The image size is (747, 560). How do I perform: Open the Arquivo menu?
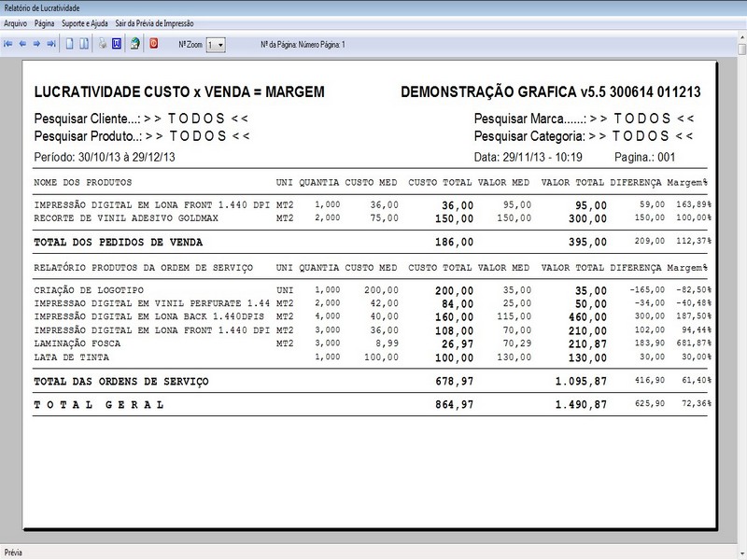[17, 21]
